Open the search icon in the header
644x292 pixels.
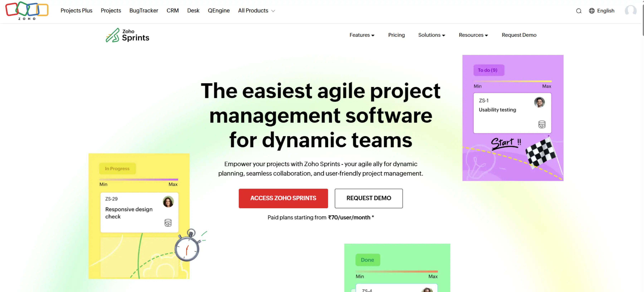579,11
